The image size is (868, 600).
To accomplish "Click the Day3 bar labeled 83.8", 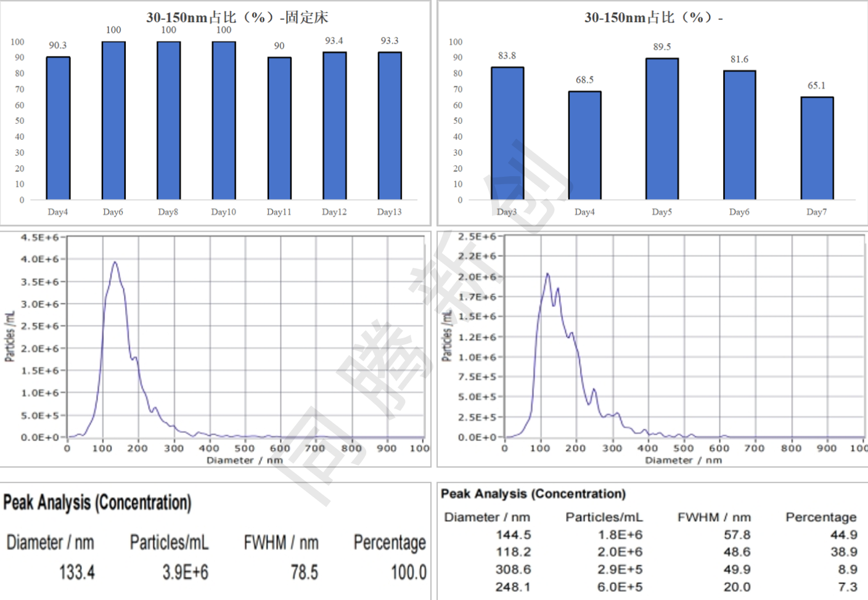I will (x=507, y=133).
